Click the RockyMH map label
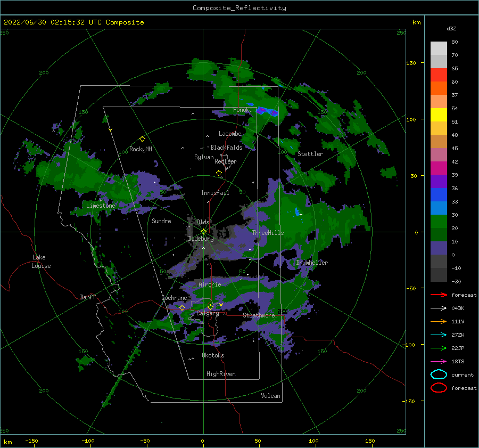The width and height of the screenshot is (479, 448). tap(141, 149)
